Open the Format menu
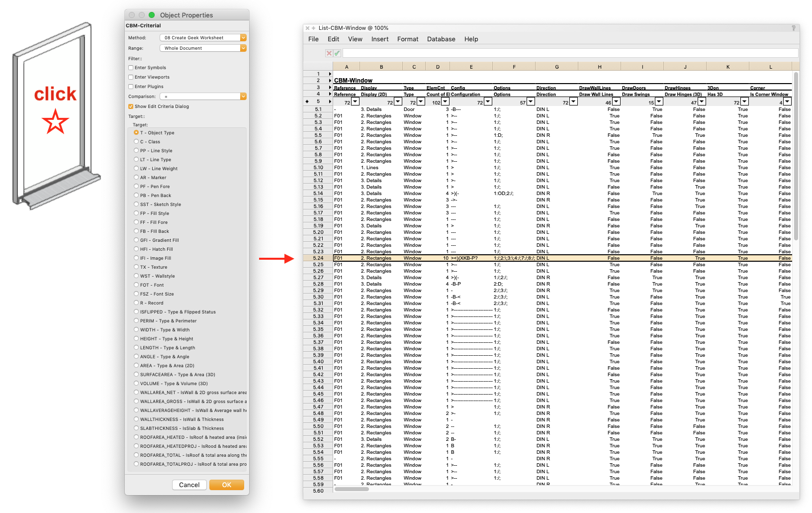Viewport: 812px width, 513px height. (408, 39)
